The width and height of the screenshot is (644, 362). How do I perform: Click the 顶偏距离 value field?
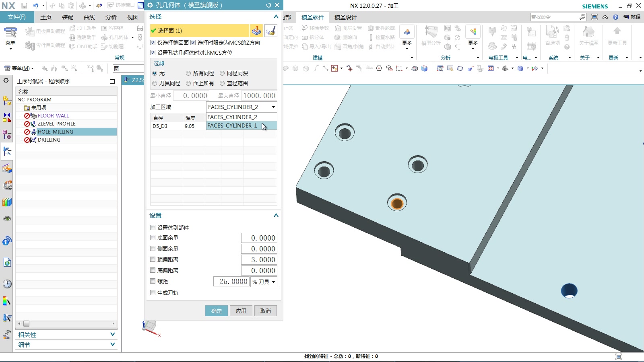pyautogui.click(x=259, y=260)
